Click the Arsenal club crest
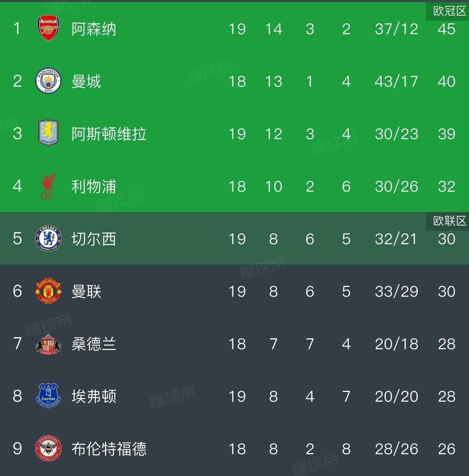Screen dimensions: 469x476 click(48, 28)
